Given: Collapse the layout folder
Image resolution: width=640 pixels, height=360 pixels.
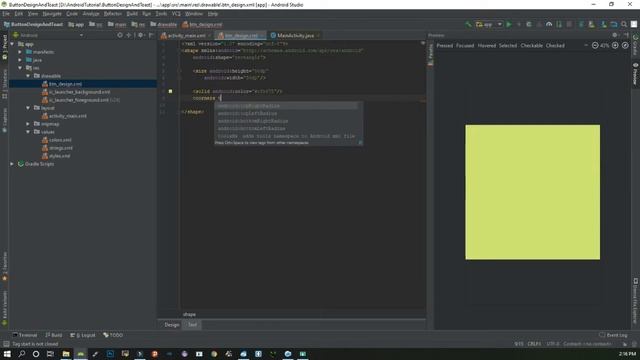Looking at the screenshot, I should coord(28,108).
